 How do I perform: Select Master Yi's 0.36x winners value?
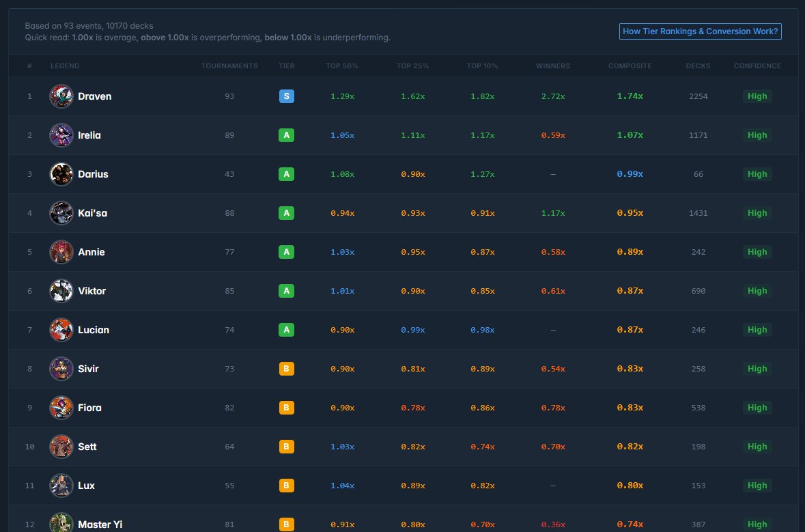pyautogui.click(x=553, y=524)
